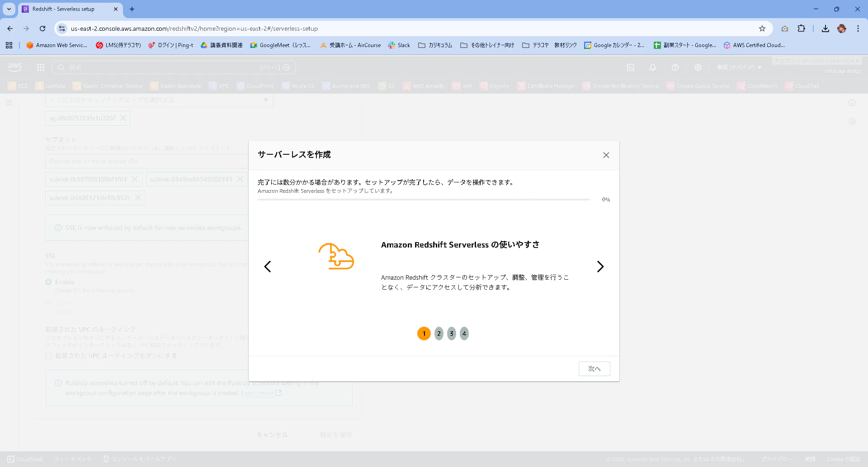Select carousel page 3 indicator
Viewport: 868px width, 467px height.
(452, 334)
